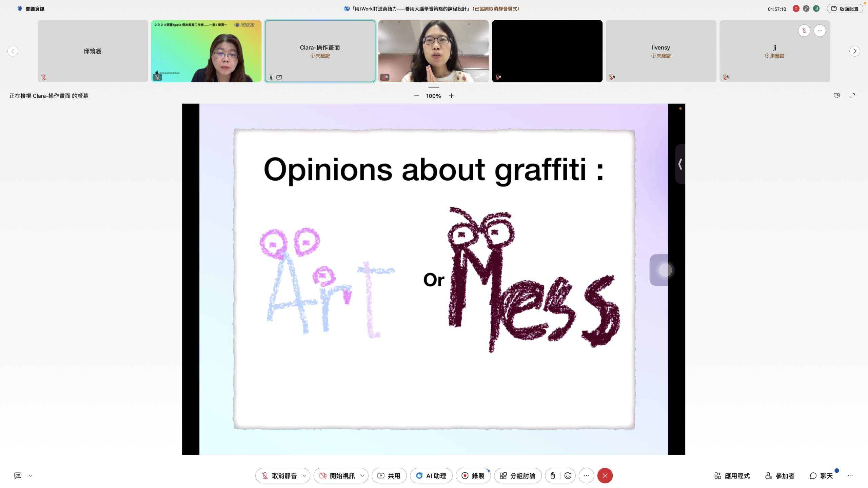
Task: Click the red leave meeting button
Action: point(605,476)
